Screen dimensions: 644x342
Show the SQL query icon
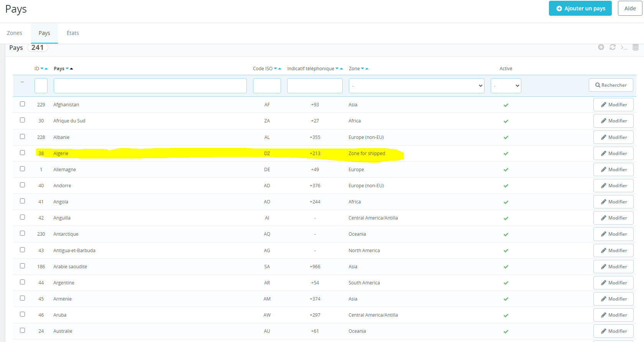[x=624, y=47]
